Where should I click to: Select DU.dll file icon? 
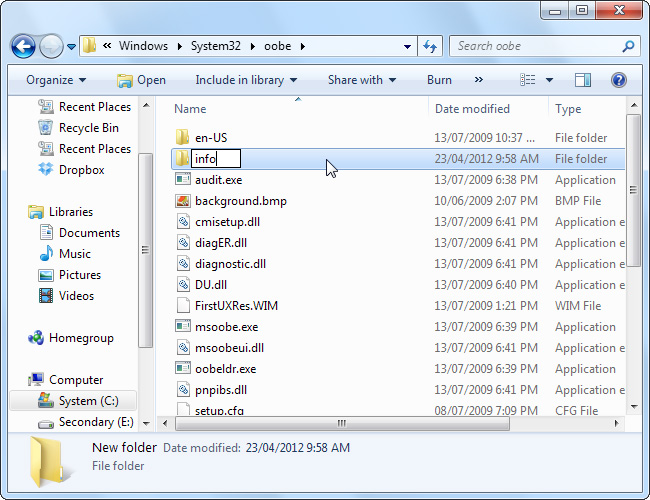coord(183,284)
